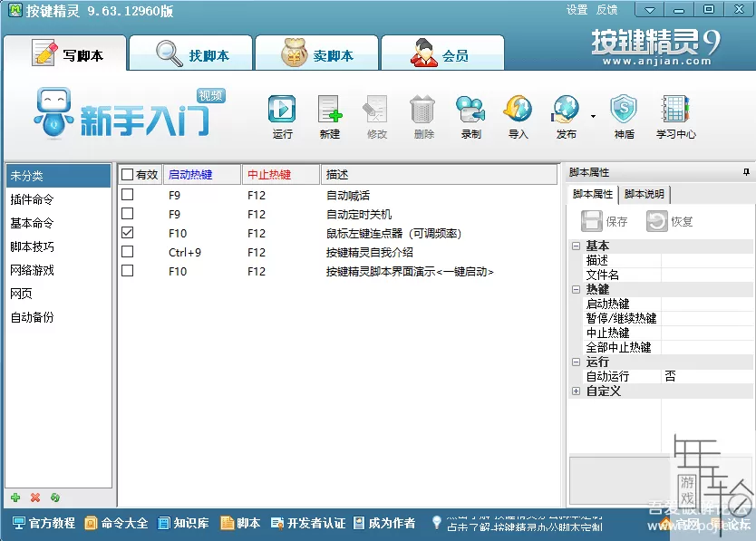Click the 文件名 property value field
The width and height of the screenshot is (756, 541).
pos(707,275)
